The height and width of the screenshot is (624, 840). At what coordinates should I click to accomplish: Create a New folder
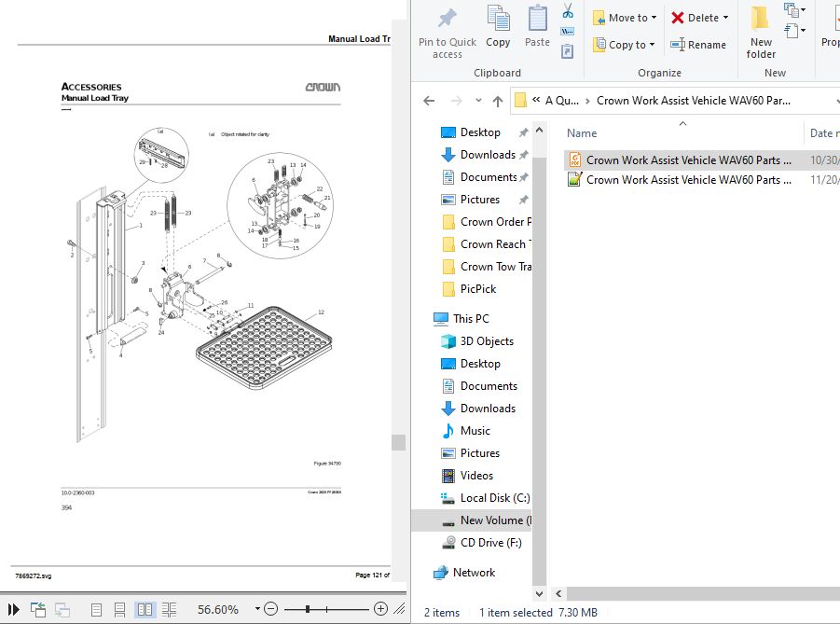[761, 31]
